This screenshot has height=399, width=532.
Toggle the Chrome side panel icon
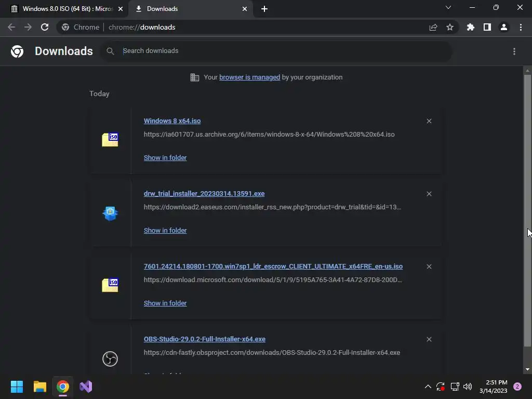tap(487, 27)
